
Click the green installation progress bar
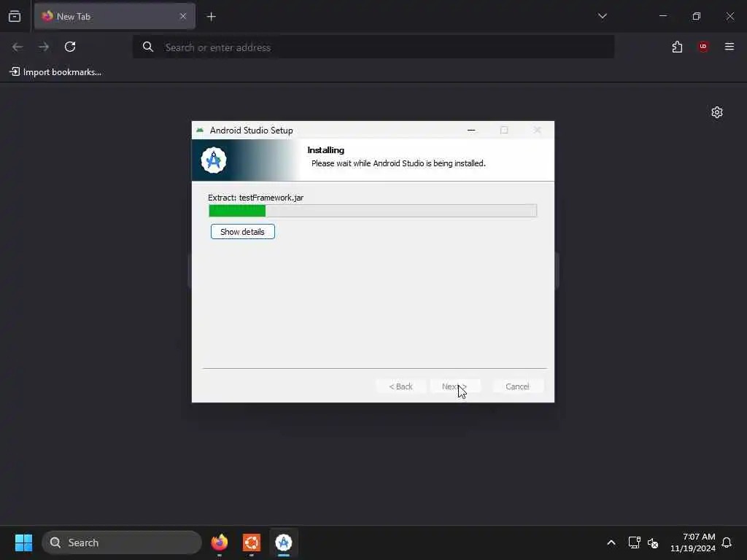point(373,211)
